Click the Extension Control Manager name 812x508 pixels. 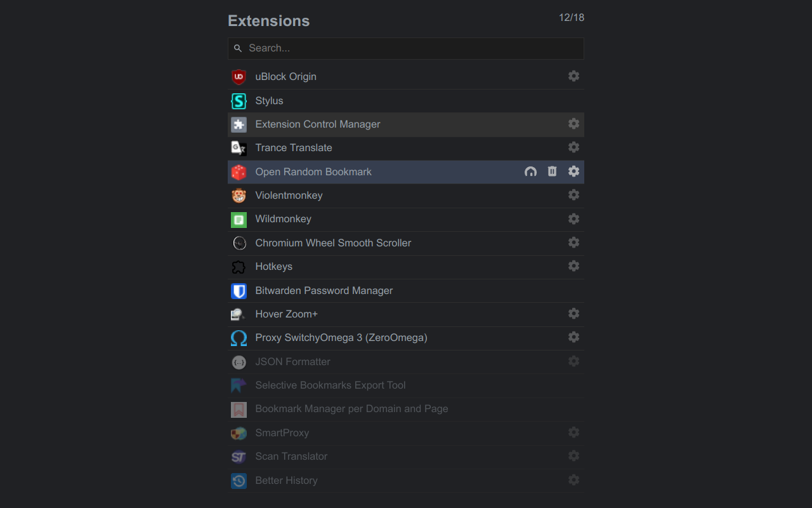coord(318,124)
